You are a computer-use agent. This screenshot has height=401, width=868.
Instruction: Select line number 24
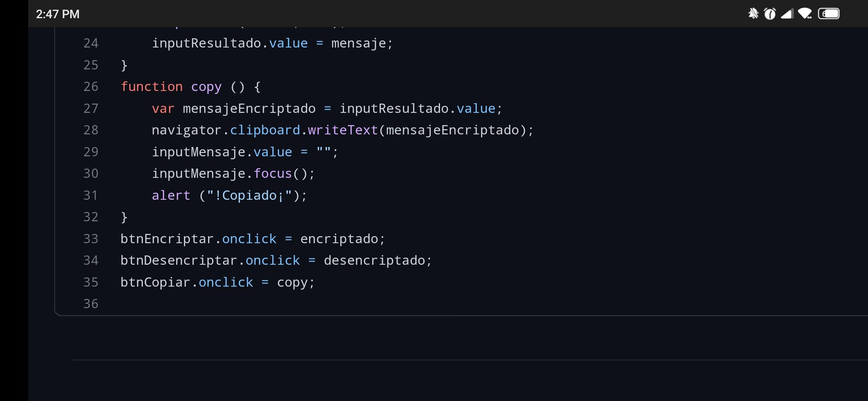pyautogui.click(x=91, y=43)
